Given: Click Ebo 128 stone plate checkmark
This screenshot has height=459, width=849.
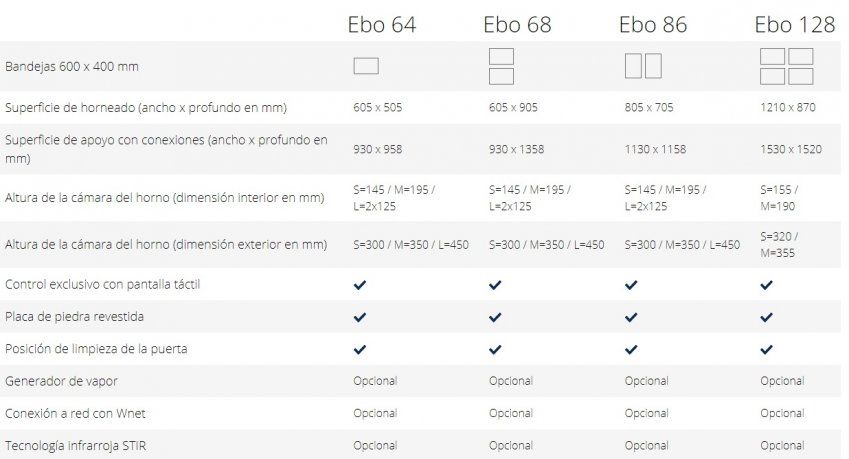Looking at the screenshot, I should 766,317.
